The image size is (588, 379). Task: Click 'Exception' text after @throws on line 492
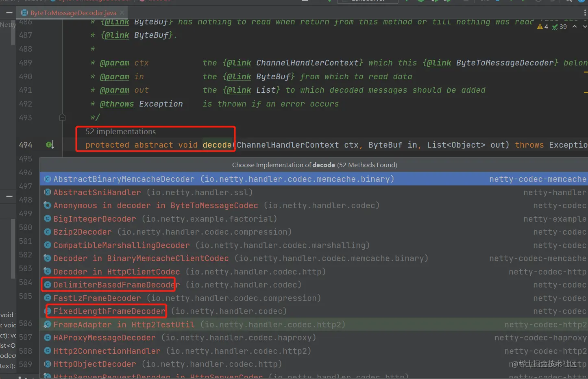pos(161,104)
